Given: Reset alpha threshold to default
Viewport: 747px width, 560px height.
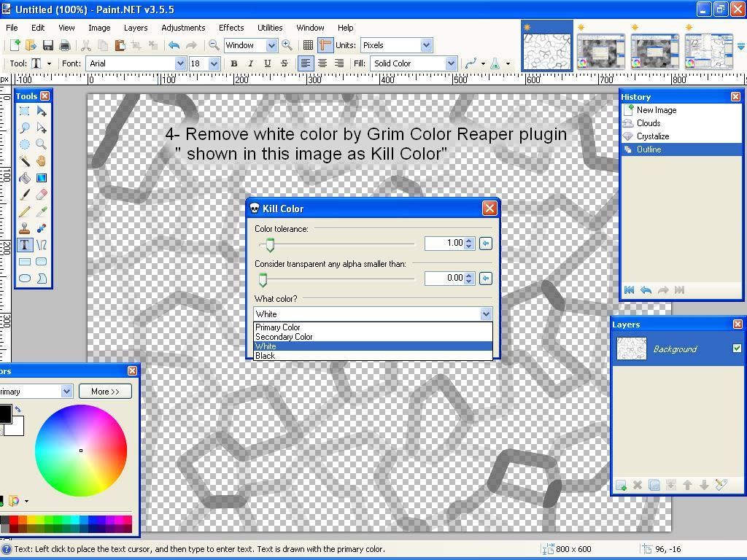Looking at the screenshot, I should tap(485, 278).
